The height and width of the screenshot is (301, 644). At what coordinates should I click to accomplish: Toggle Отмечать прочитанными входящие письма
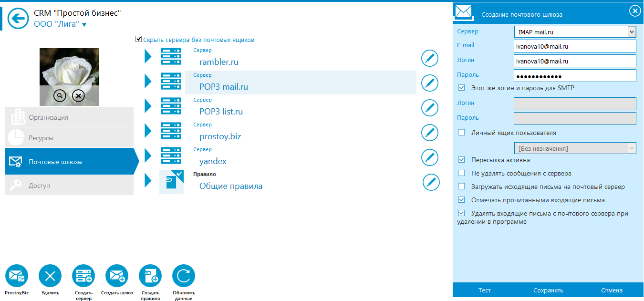[x=461, y=200]
